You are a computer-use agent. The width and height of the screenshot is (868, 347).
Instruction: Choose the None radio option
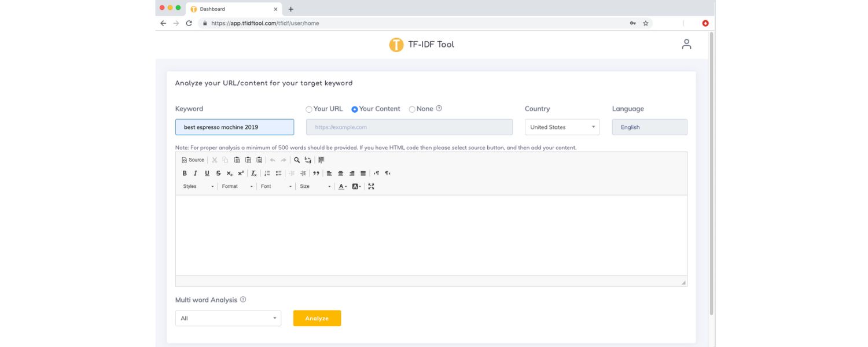(x=412, y=109)
